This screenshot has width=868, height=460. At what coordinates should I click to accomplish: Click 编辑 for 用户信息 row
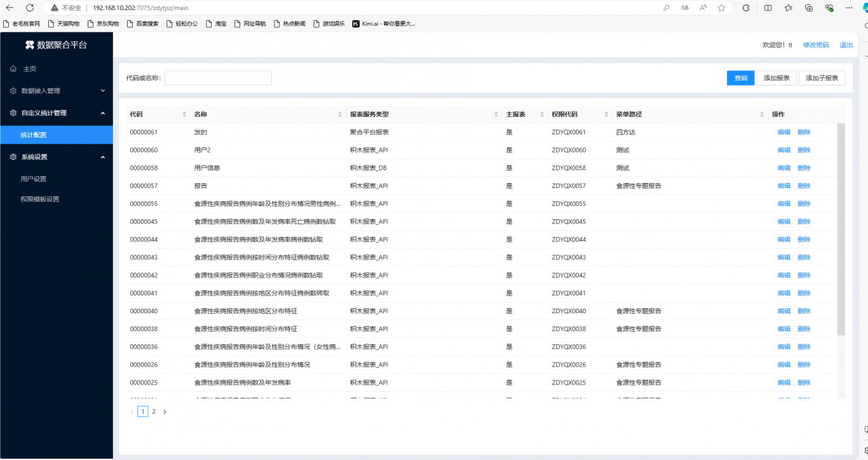coord(784,168)
